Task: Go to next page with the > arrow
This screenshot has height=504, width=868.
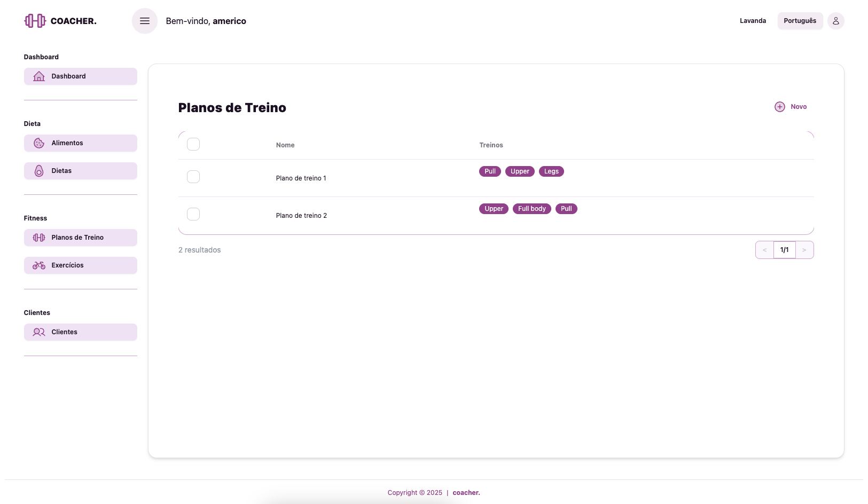Action: tap(804, 250)
